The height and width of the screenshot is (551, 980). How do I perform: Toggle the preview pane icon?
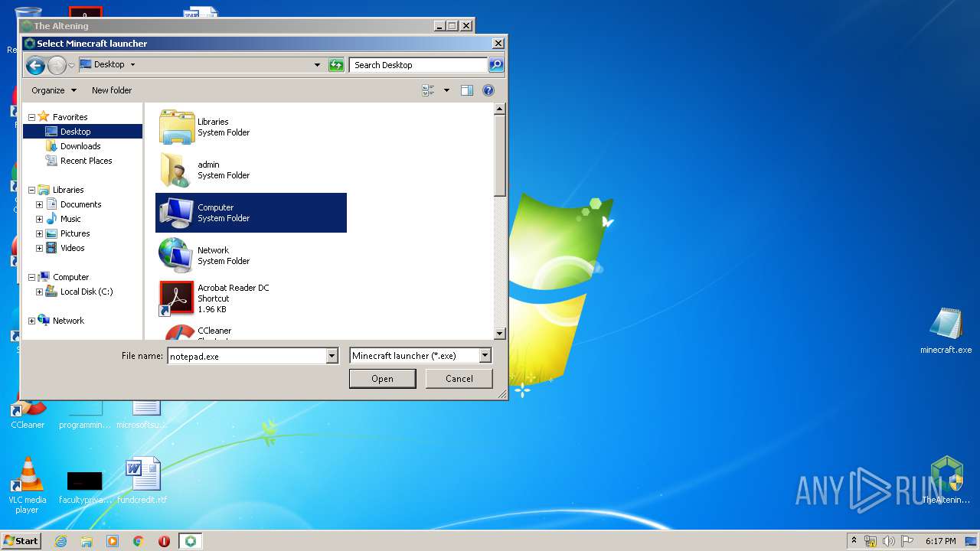pos(467,90)
